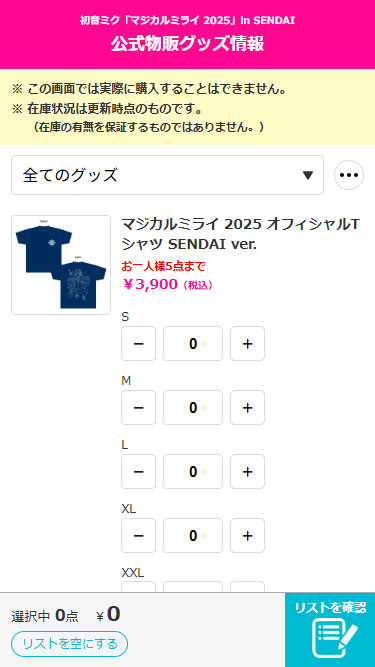Image resolution: width=375 pixels, height=667 pixels.
Task: Increase size L quantity with plus
Action: coord(247,471)
